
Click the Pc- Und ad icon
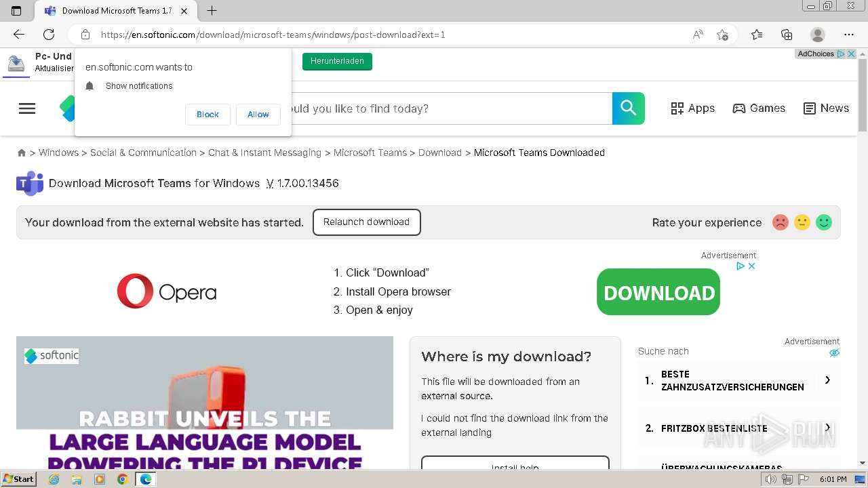pyautogui.click(x=16, y=63)
